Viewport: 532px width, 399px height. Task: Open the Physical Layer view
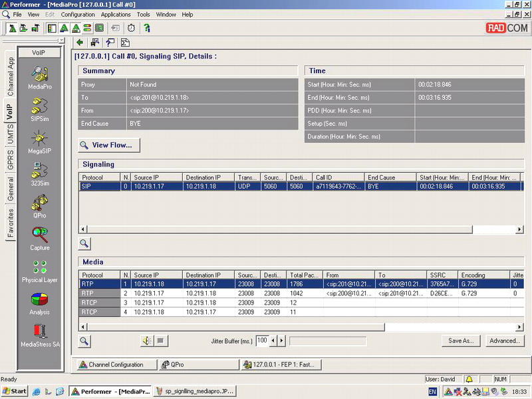(x=40, y=271)
